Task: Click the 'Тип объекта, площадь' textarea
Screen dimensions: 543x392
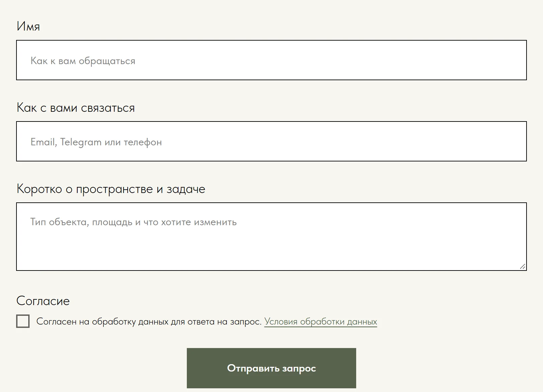Action: click(271, 237)
